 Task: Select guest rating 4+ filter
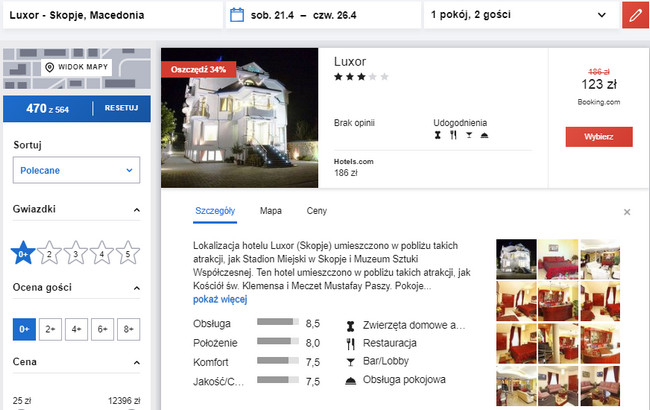(x=76, y=329)
